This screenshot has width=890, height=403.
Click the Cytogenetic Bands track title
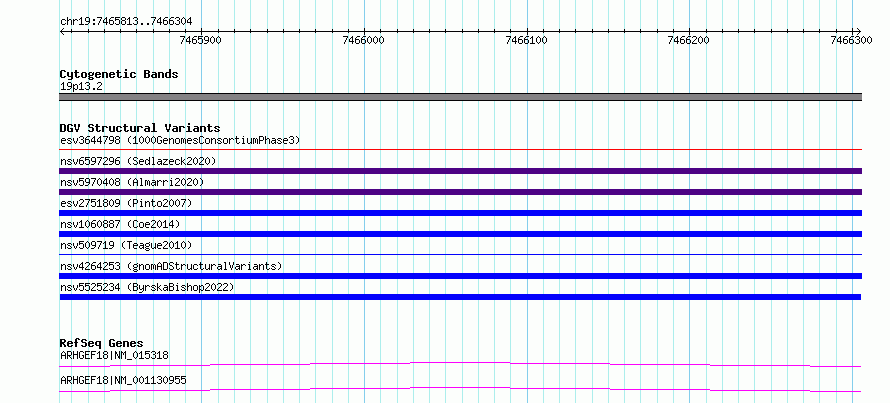[x=119, y=74]
